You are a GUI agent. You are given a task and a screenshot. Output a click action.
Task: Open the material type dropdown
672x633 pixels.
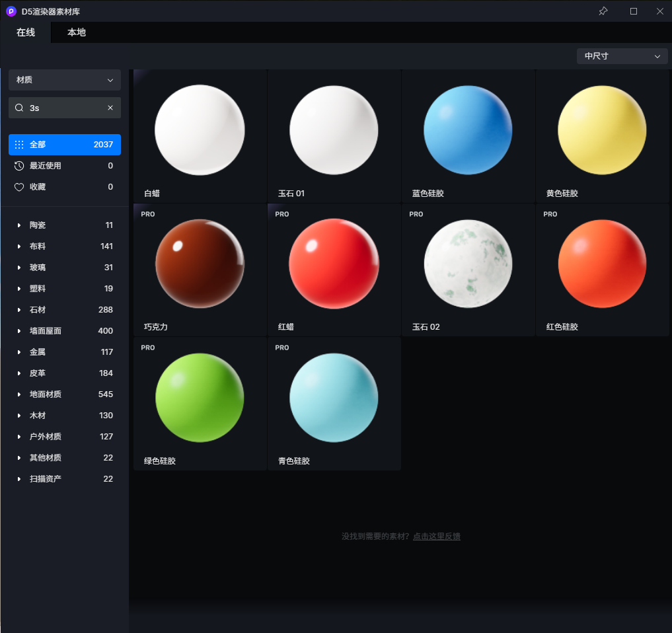64,80
